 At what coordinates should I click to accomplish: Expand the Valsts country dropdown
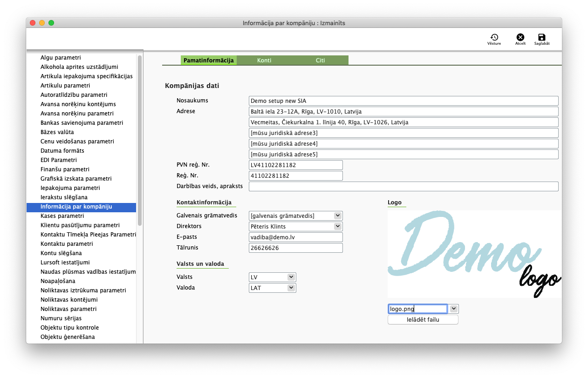[x=291, y=277]
